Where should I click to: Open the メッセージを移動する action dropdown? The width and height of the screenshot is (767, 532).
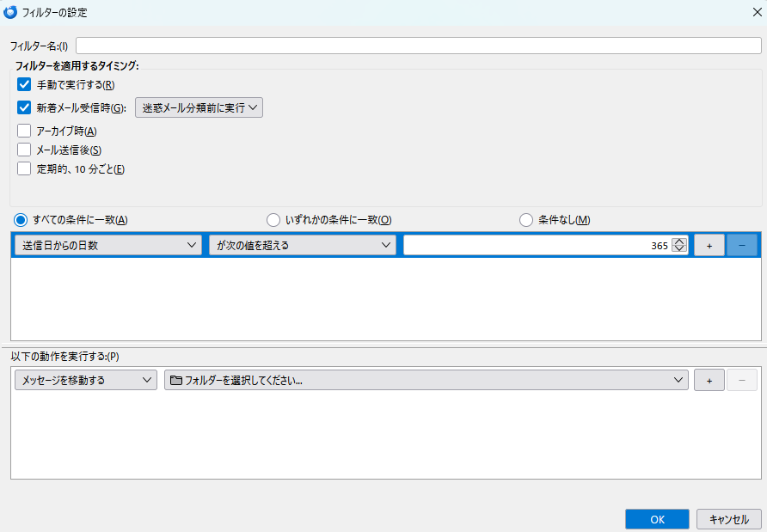pyautogui.click(x=85, y=379)
